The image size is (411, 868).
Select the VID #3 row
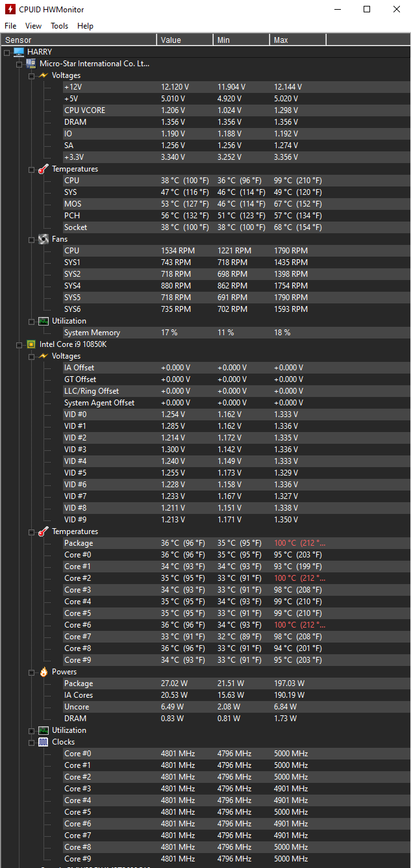click(236, 450)
